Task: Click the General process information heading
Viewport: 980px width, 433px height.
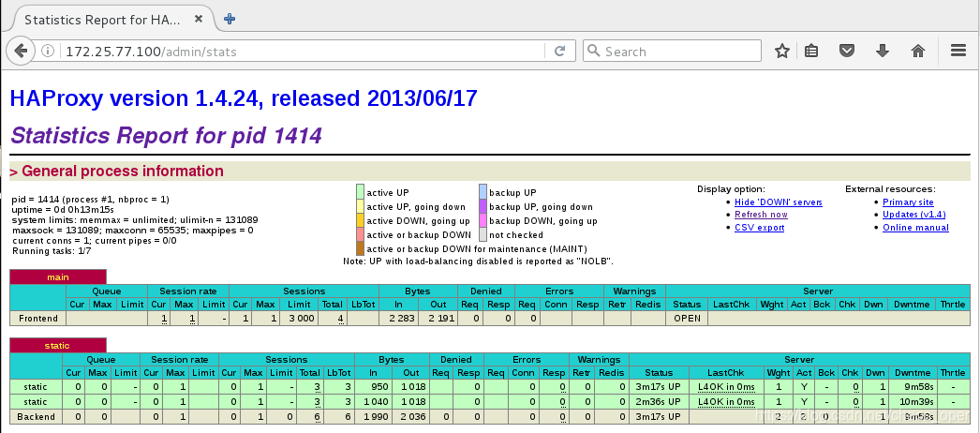Action: point(121,172)
